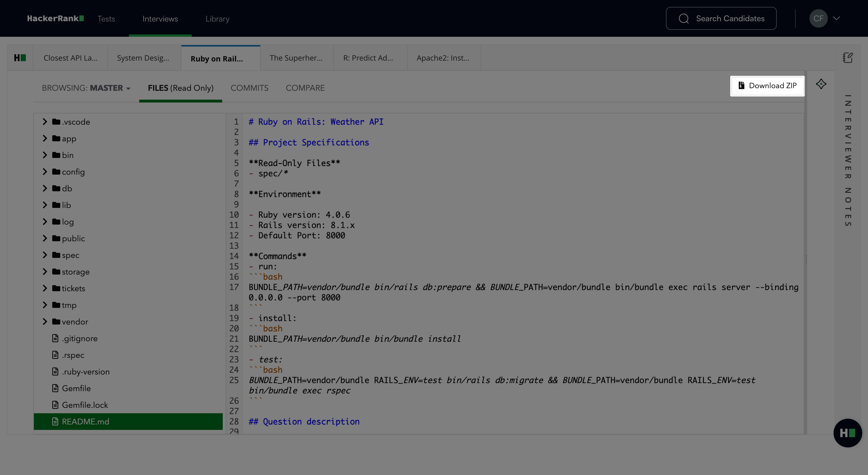The width and height of the screenshot is (868, 475).
Task: Go to the Library page
Action: click(217, 19)
